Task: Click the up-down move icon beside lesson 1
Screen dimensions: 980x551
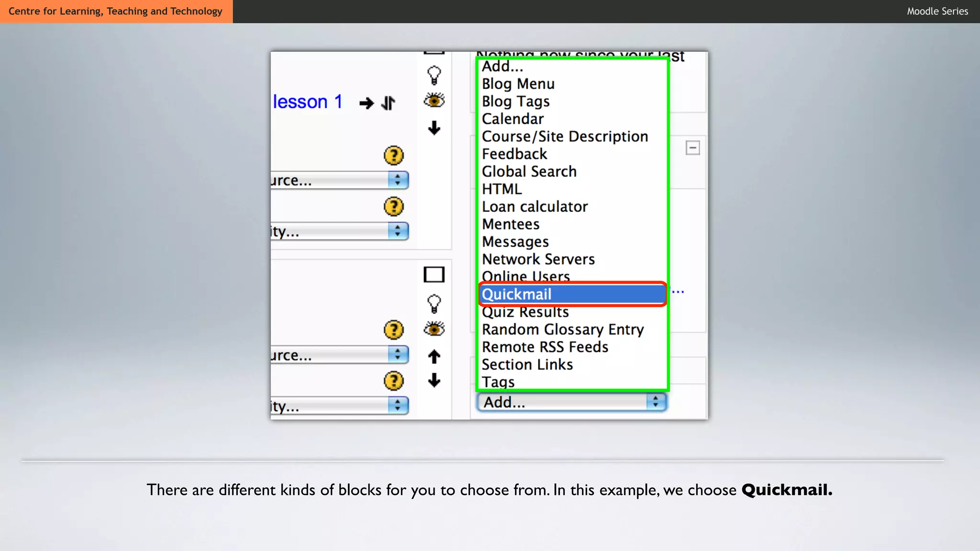Action: pyautogui.click(x=388, y=103)
